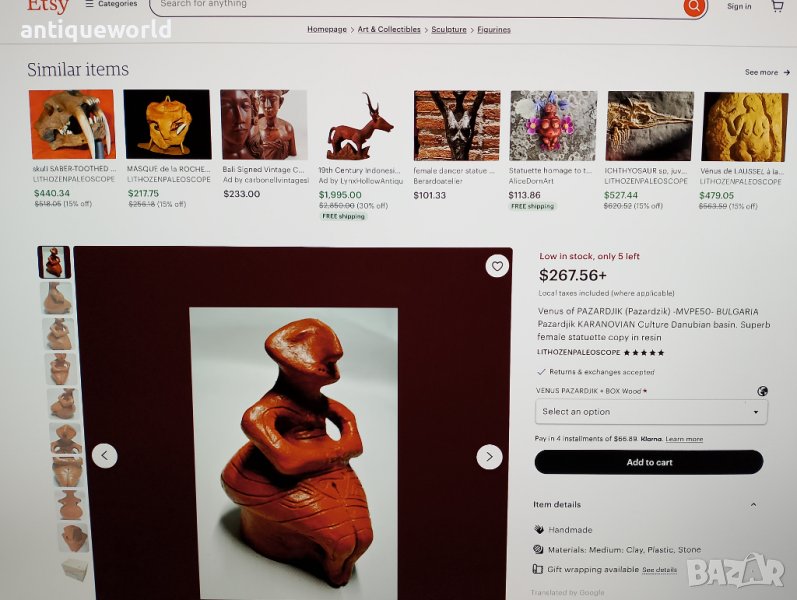Open Klarna Learn more link

[684, 439]
